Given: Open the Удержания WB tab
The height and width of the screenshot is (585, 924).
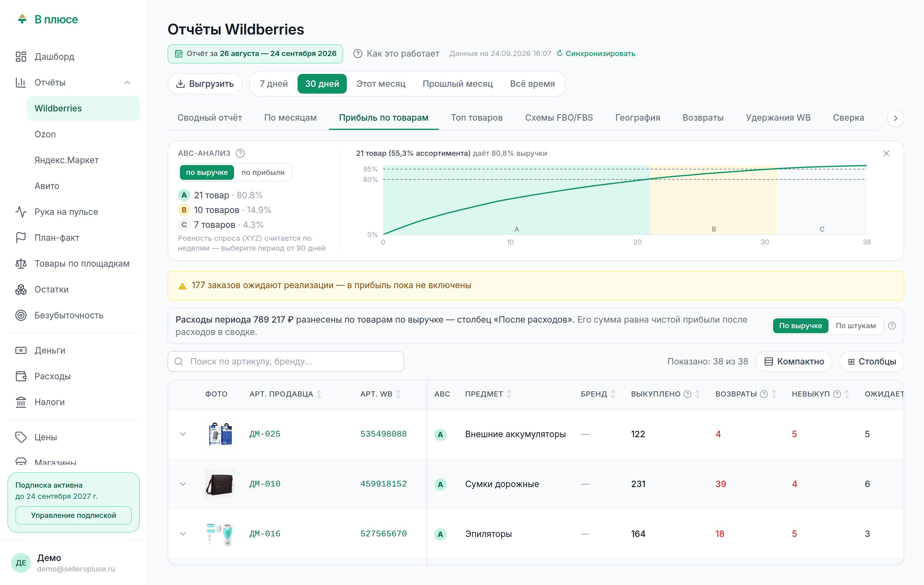Looking at the screenshot, I should [778, 118].
